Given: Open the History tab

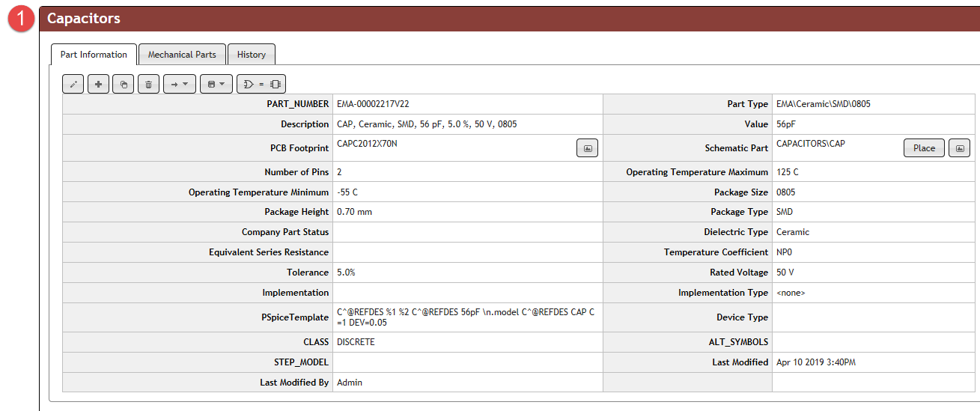Looking at the screenshot, I should (252, 55).
